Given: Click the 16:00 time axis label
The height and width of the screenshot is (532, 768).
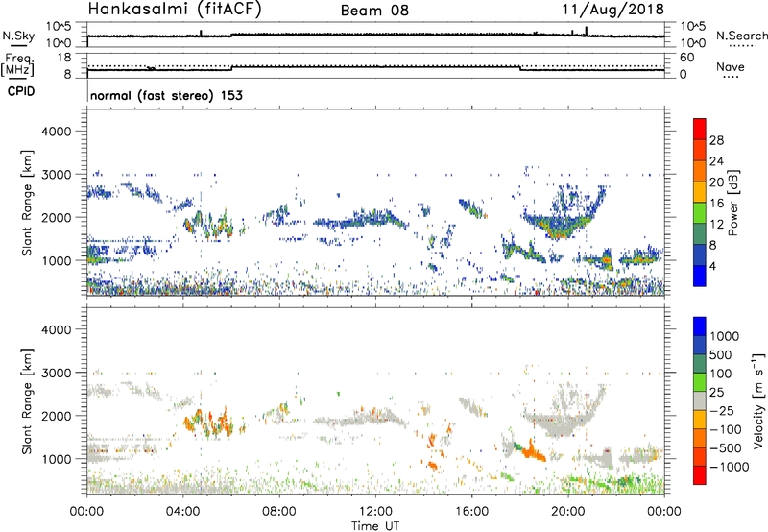Looking at the screenshot, I should click(471, 512).
